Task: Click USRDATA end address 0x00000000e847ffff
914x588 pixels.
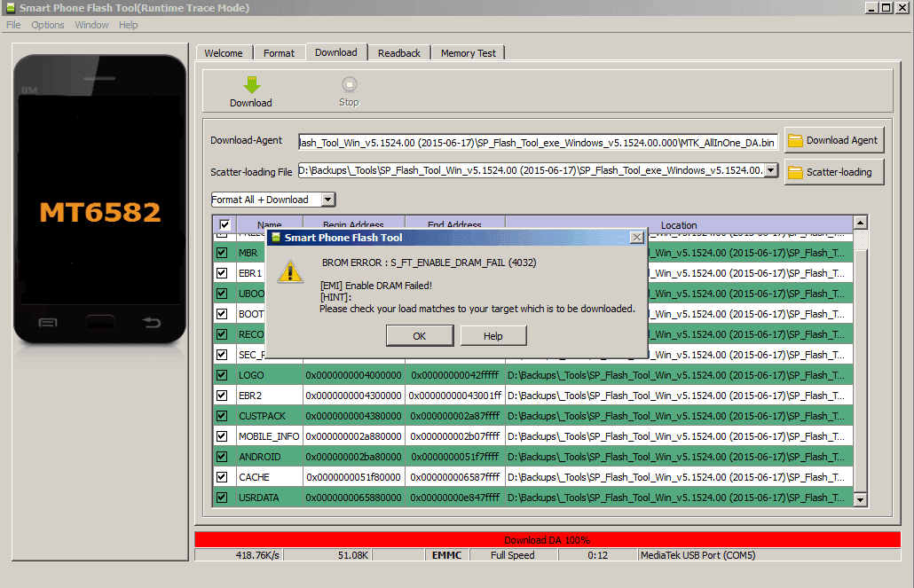Action: pyautogui.click(x=455, y=498)
